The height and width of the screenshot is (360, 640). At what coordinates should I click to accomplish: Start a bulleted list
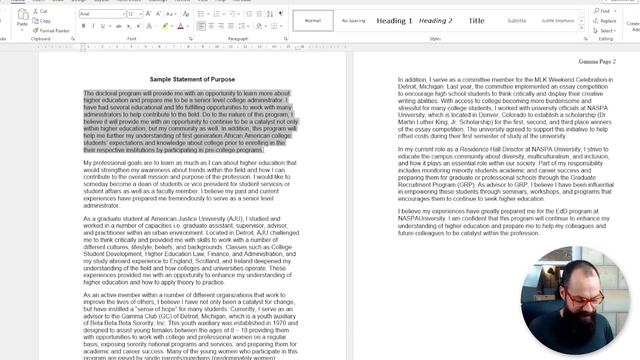pos(201,14)
